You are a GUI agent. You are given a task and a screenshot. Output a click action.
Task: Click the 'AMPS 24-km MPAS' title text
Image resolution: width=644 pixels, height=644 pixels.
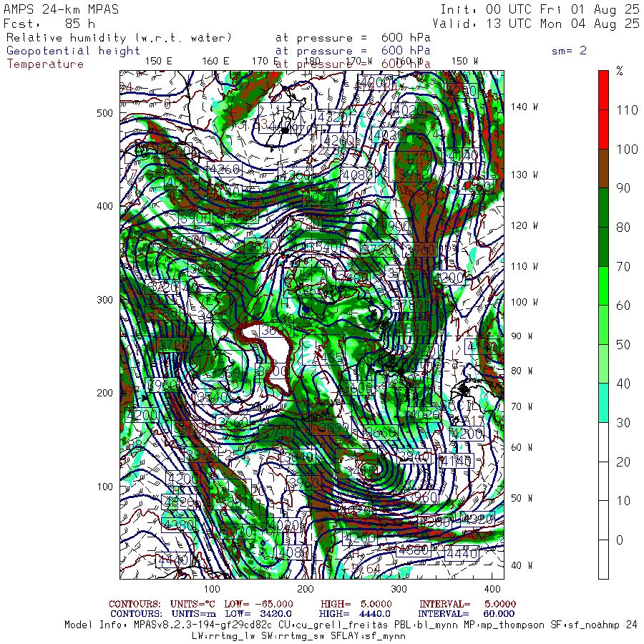(62, 9)
